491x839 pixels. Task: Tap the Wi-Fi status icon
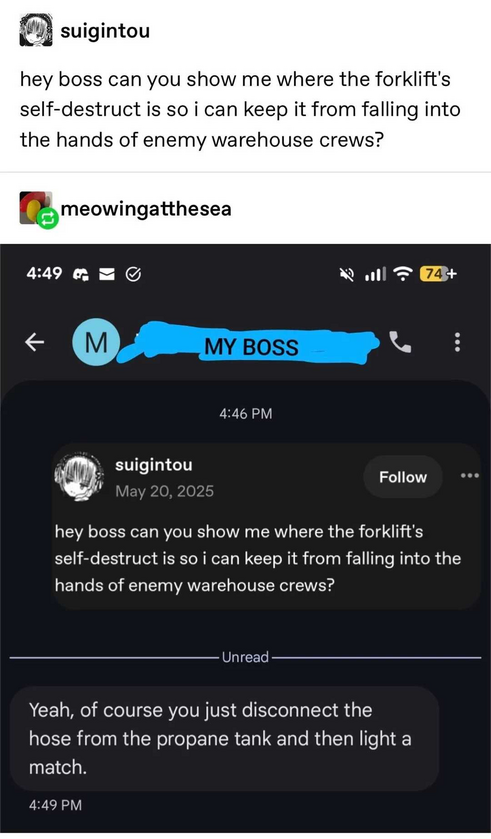[x=403, y=274]
